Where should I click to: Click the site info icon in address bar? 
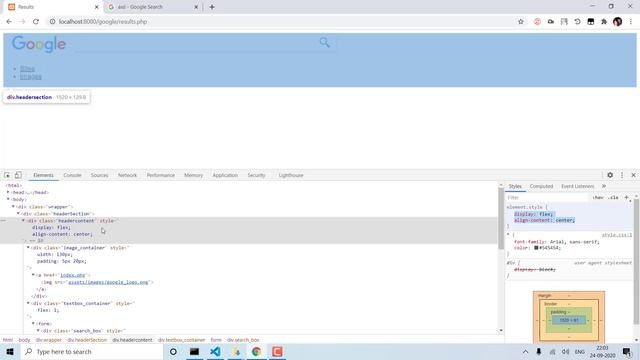tap(52, 22)
